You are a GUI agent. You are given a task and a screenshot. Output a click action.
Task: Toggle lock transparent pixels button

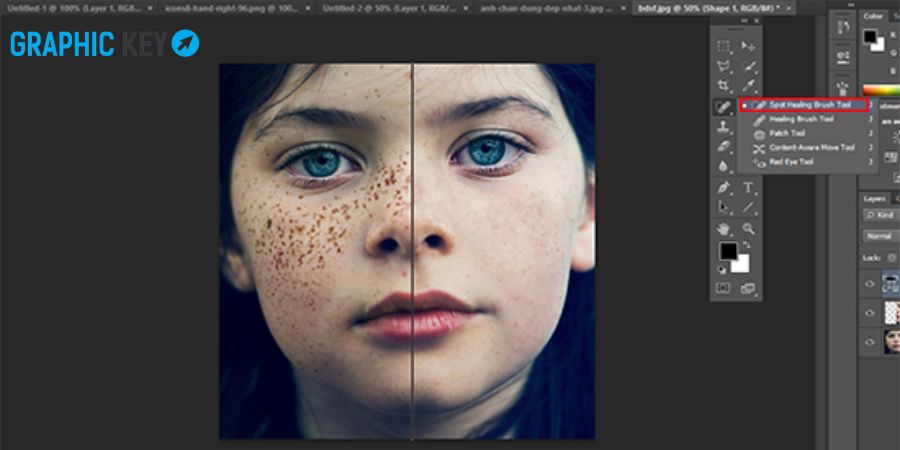point(891,258)
